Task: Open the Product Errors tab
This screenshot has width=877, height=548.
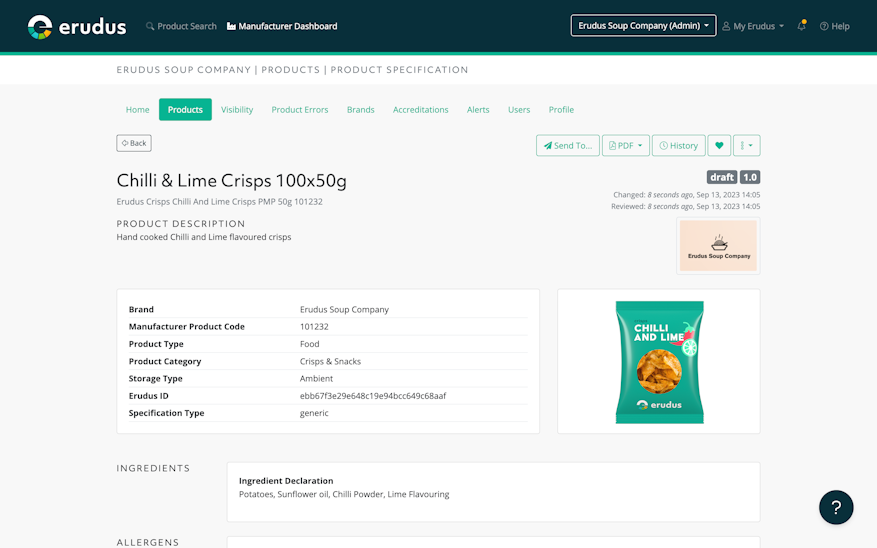Action: 300,110
